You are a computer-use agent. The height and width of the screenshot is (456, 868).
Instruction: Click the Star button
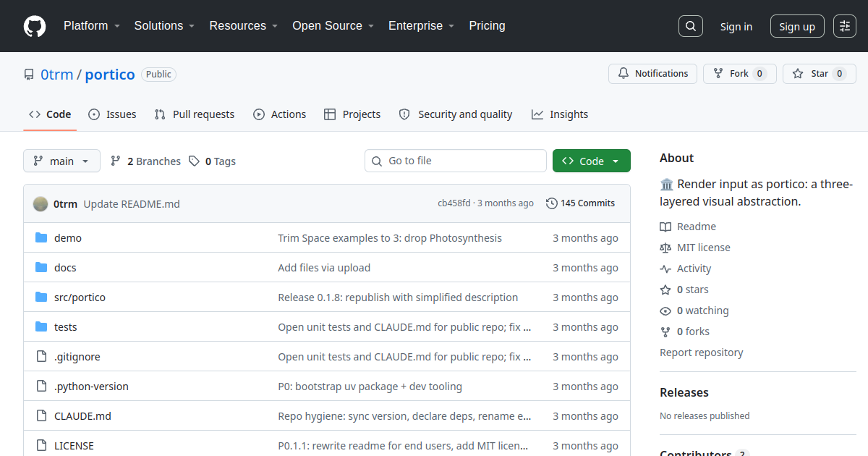click(820, 74)
